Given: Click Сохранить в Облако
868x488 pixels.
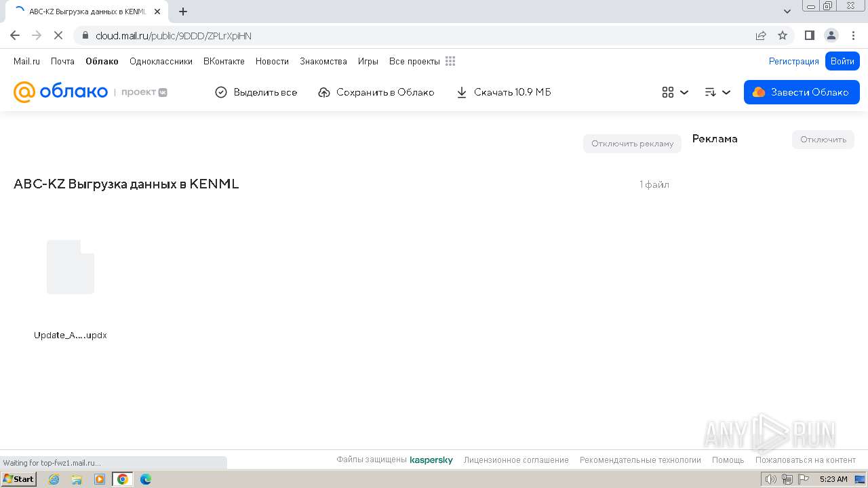Looking at the screenshot, I should (x=376, y=92).
